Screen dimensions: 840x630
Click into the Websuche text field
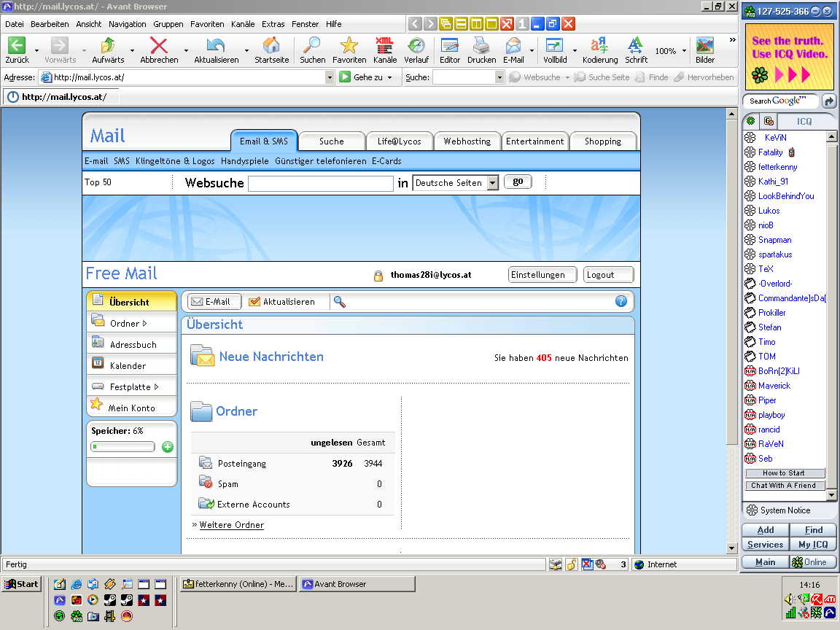[321, 184]
